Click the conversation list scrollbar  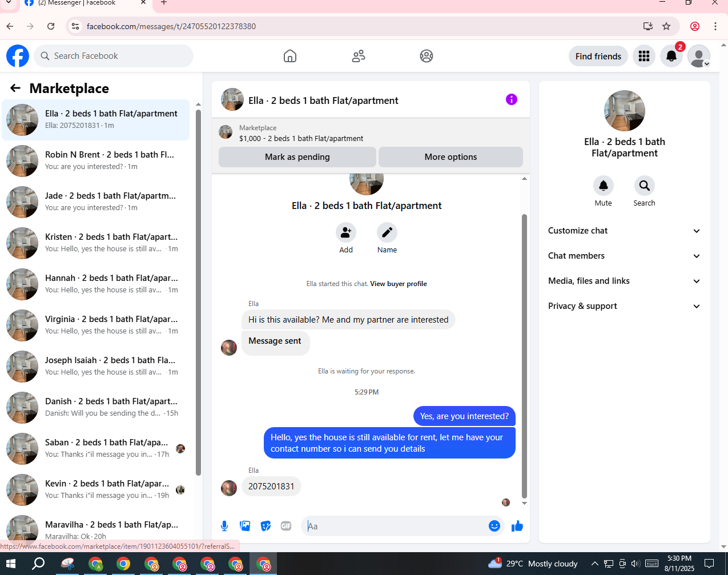(x=198, y=291)
